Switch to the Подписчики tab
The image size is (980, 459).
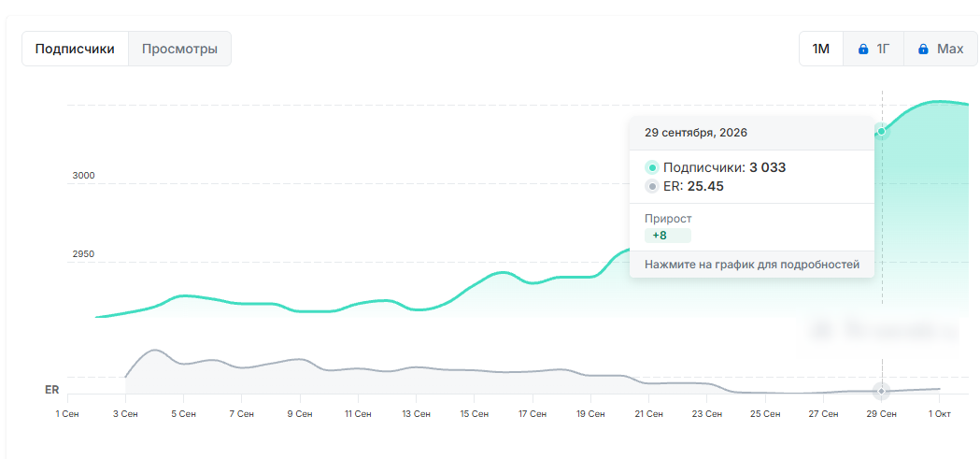[75, 49]
